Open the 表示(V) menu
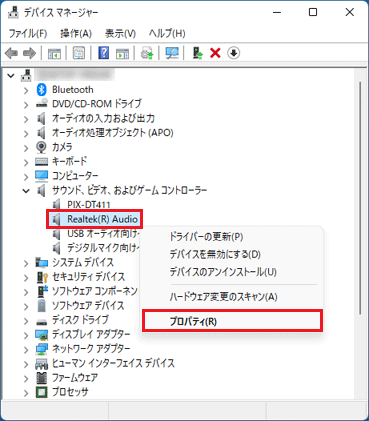Screen dimensions: 369x421 pos(120,33)
